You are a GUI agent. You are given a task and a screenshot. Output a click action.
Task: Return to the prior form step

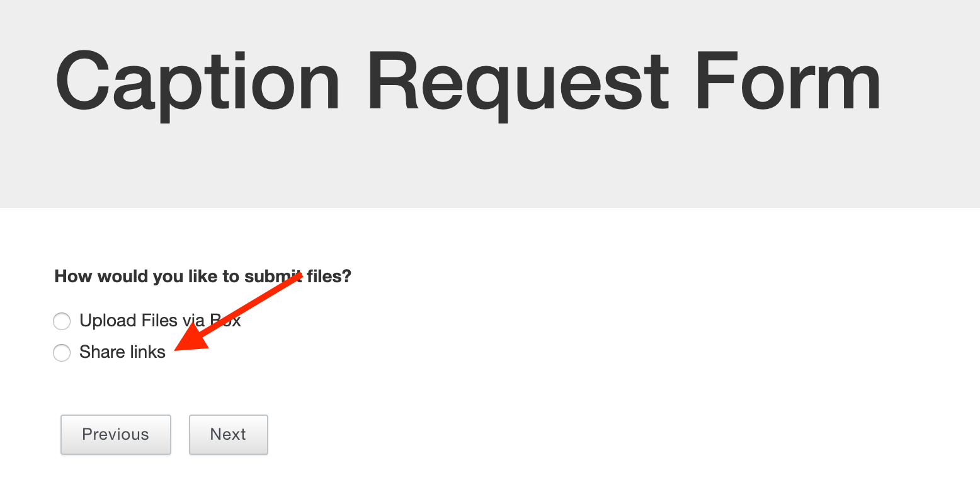[x=115, y=435]
